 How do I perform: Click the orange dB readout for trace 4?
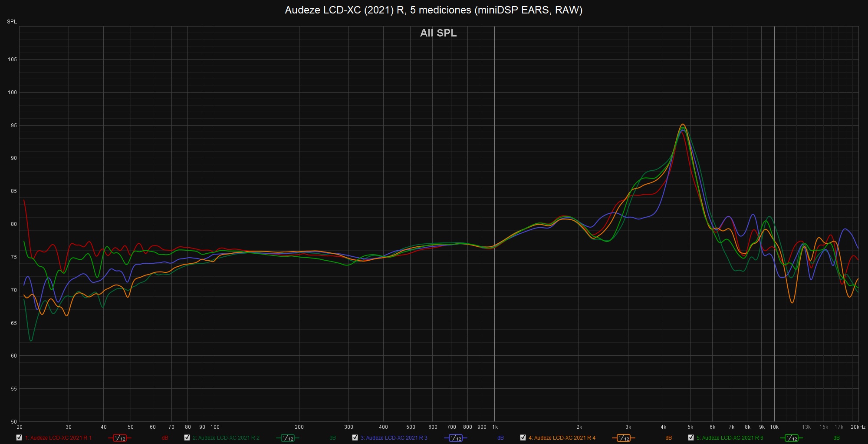pyautogui.click(x=669, y=438)
